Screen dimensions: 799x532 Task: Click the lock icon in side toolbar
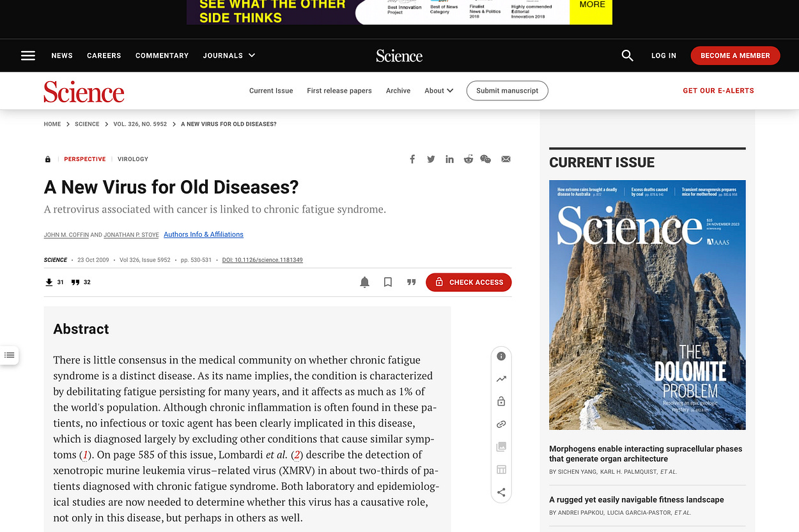(x=501, y=401)
